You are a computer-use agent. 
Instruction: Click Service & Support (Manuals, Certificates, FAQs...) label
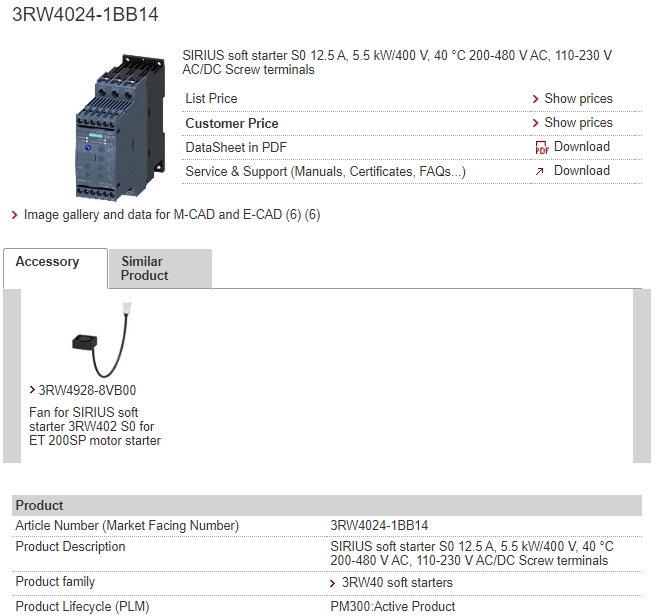(326, 172)
